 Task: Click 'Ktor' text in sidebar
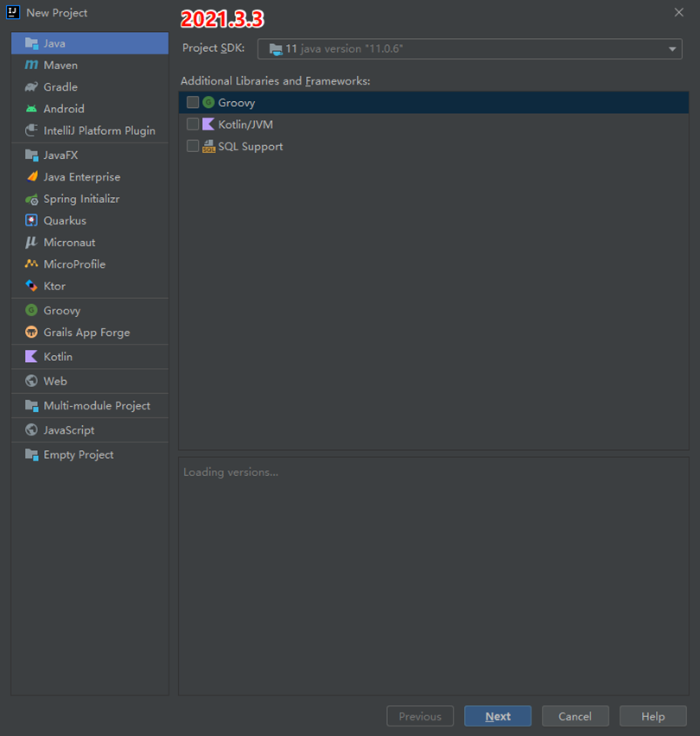pyautogui.click(x=54, y=286)
